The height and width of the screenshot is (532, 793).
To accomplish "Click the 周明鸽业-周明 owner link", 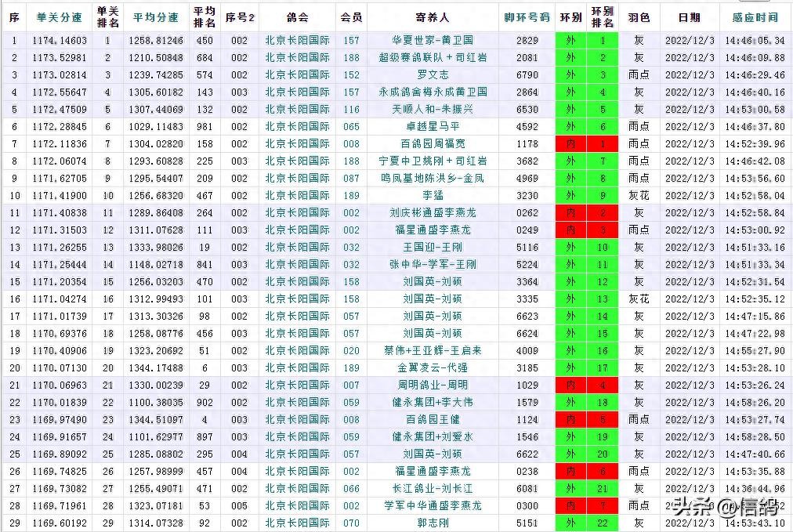I will [x=433, y=385].
